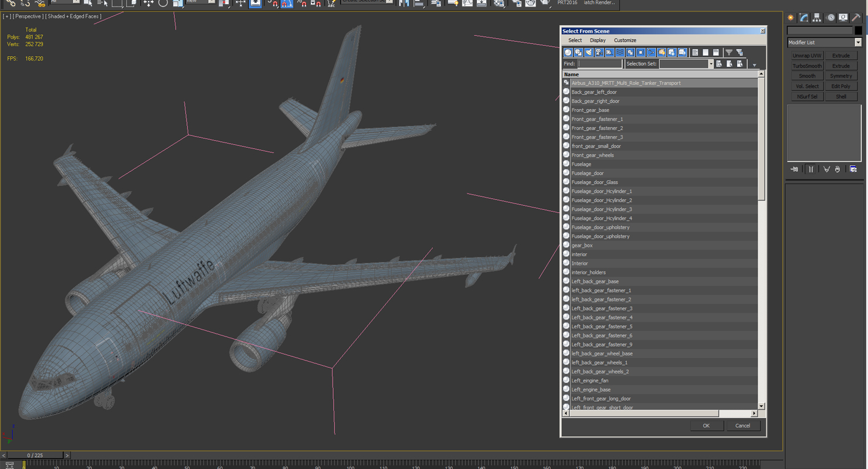Click Configure Modifier Sets icon
Viewport: 868px width, 469px height.
pyautogui.click(x=853, y=169)
